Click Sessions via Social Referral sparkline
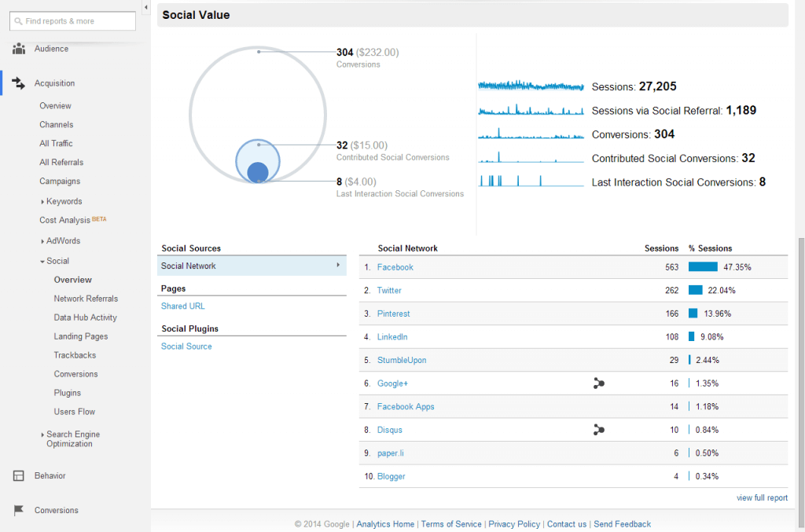Viewport: 805px width, 532px height. 531,109
